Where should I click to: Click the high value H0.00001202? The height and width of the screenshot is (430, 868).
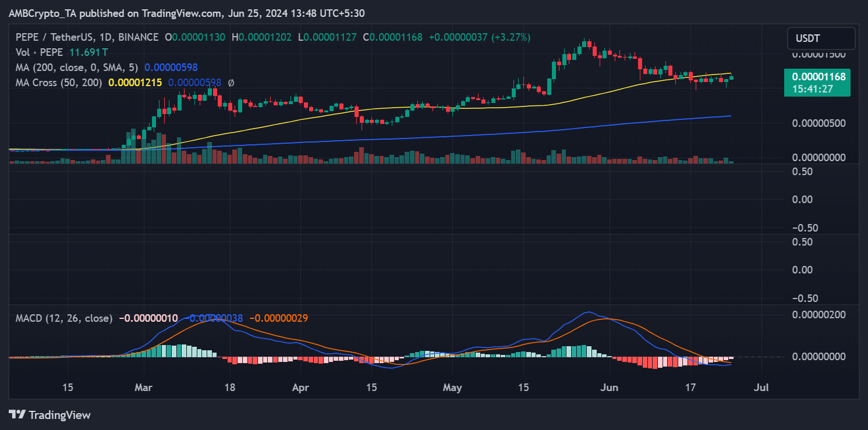262,37
